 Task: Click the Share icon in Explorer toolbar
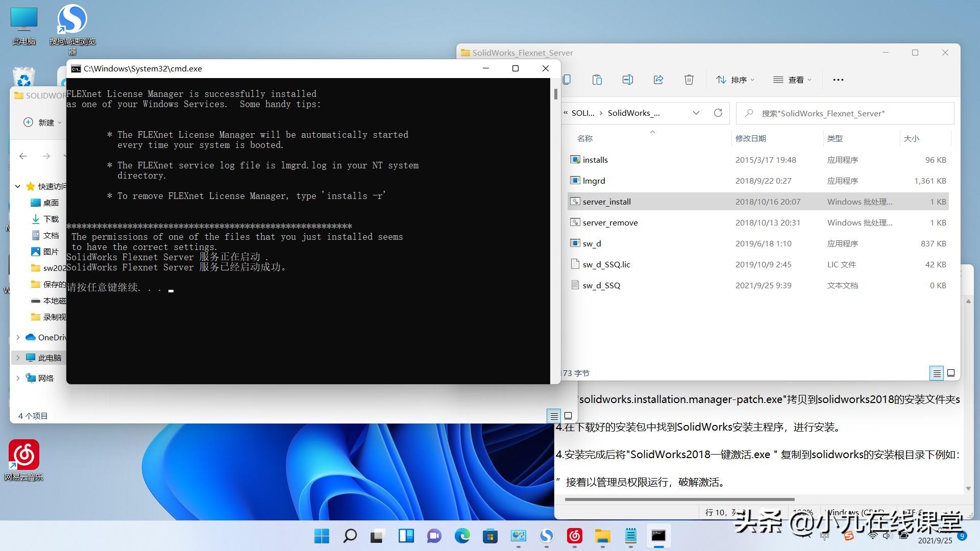(658, 80)
